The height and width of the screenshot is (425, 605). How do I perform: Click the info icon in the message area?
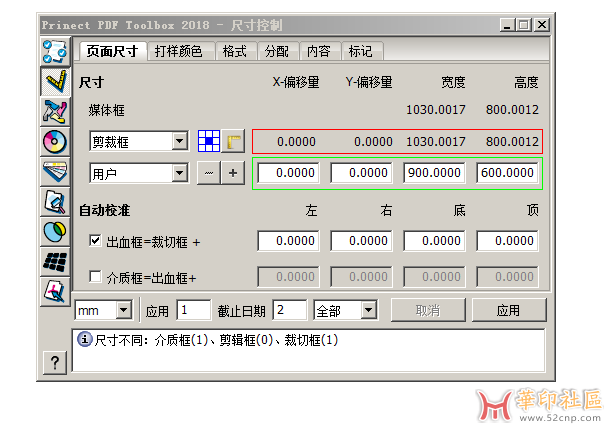(x=84, y=340)
